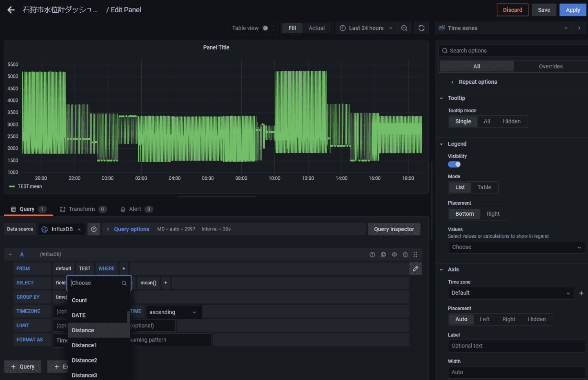Click the Axis Label optional text field
Viewport: 588px width, 380px height.
[516, 346]
